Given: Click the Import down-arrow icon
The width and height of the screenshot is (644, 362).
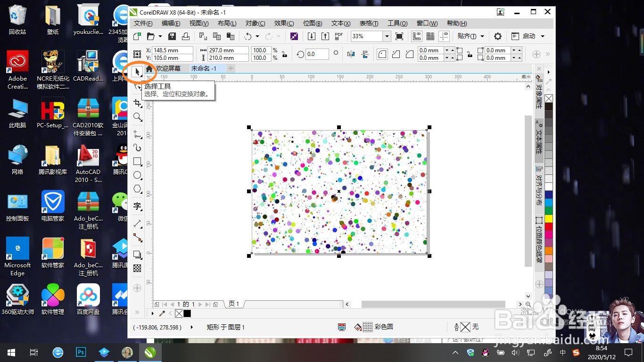Looking at the screenshot, I should click(x=312, y=36).
